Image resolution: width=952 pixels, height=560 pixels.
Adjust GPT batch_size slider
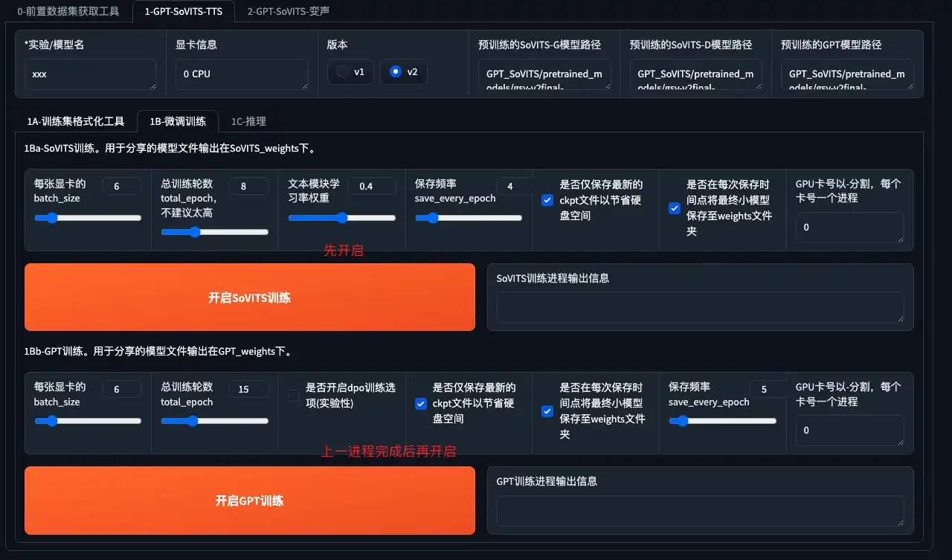click(x=88, y=421)
